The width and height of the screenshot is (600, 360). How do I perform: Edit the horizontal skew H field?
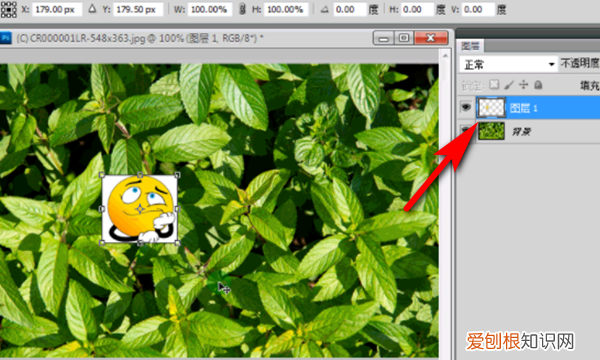click(x=418, y=9)
